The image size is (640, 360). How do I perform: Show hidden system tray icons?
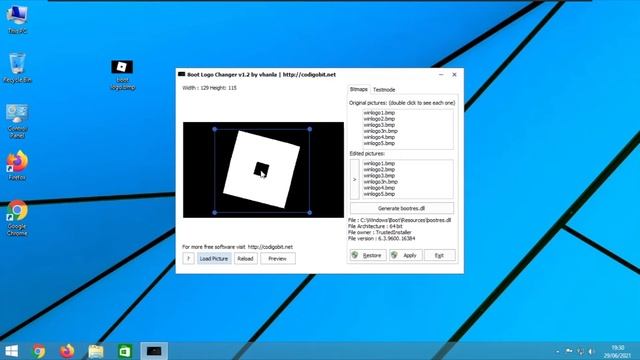558,351
